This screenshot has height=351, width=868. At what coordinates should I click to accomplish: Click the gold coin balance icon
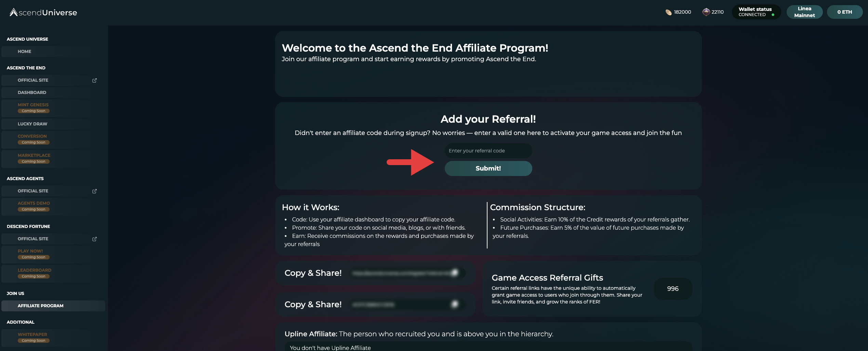[x=668, y=12]
